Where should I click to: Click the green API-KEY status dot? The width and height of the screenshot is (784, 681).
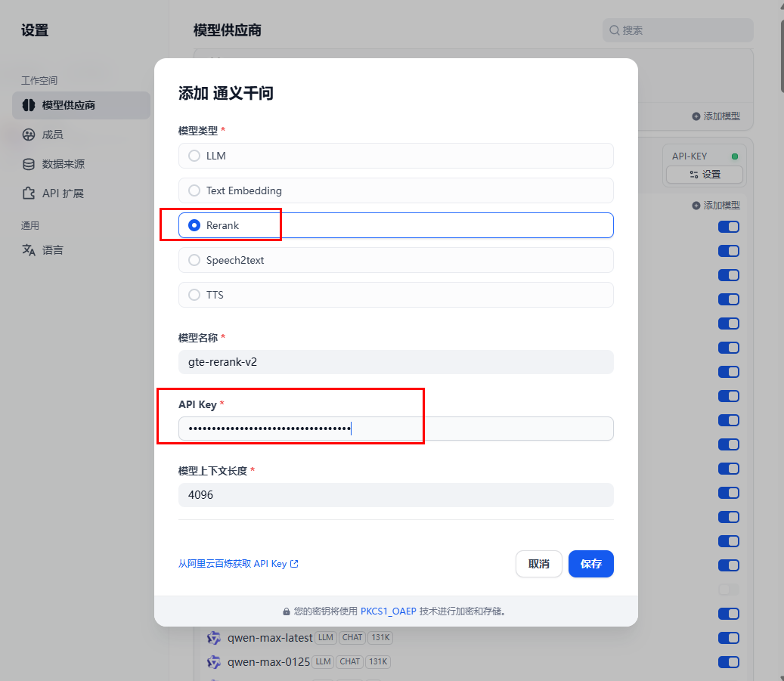point(735,156)
